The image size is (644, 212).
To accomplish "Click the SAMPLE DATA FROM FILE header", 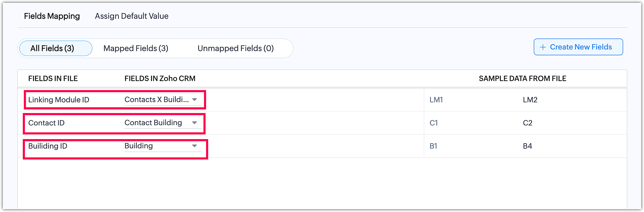I will (522, 79).
